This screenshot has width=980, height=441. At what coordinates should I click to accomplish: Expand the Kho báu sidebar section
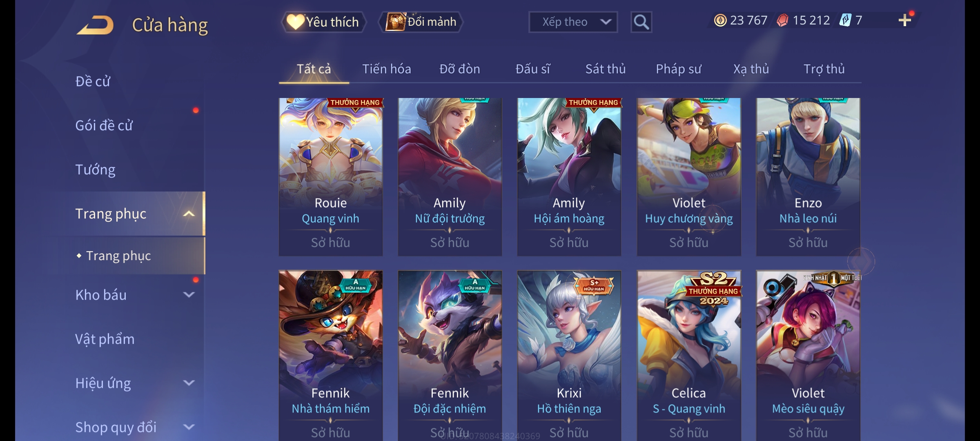point(189,294)
